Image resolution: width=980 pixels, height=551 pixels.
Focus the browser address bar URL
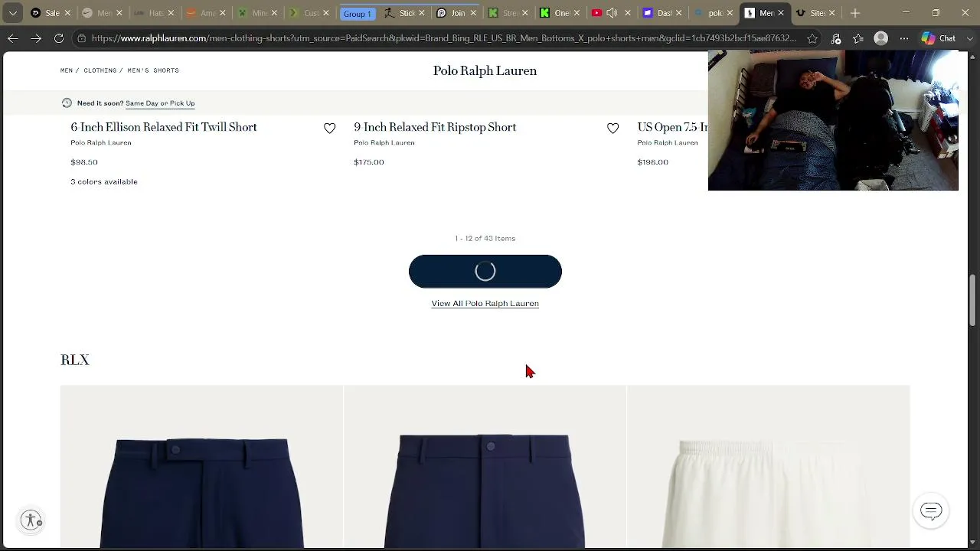(x=444, y=38)
